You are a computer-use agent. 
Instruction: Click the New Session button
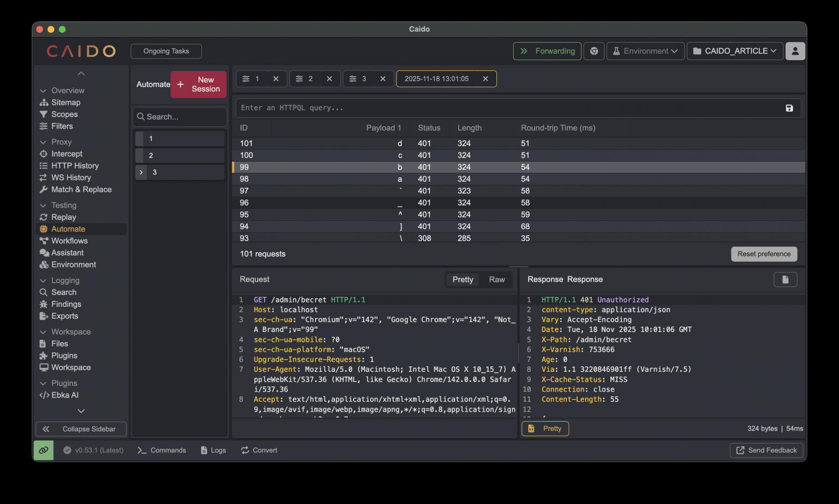(x=198, y=84)
